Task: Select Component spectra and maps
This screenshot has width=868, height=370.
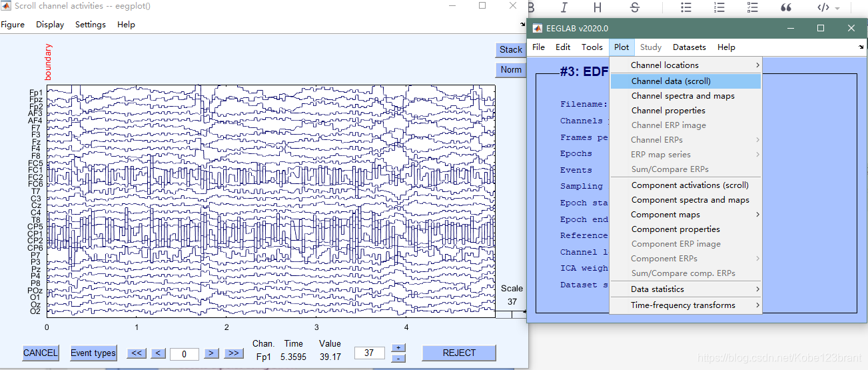Action: (x=685, y=200)
